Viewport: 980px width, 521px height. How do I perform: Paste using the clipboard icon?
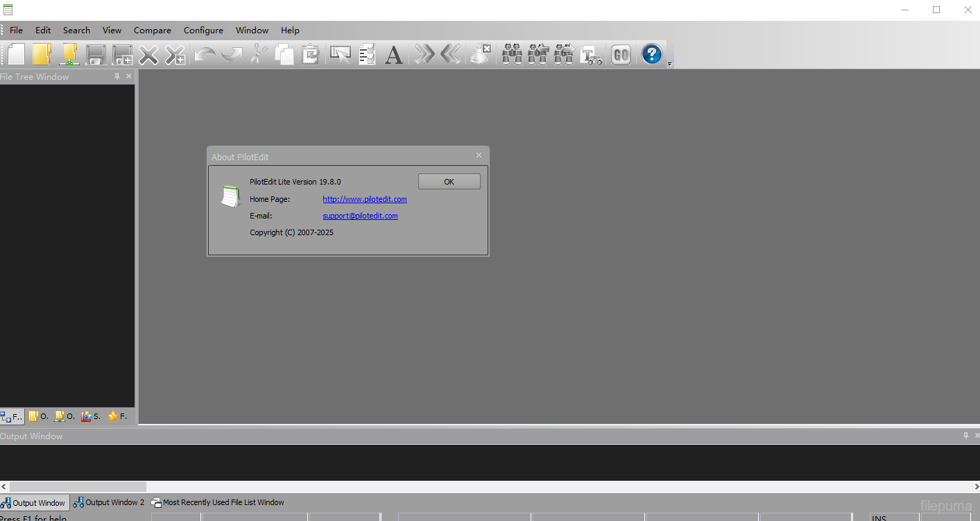click(310, 54)
